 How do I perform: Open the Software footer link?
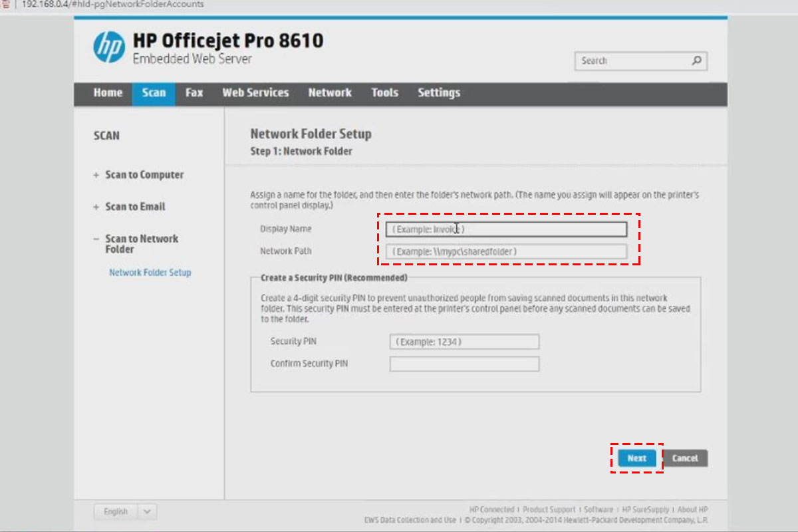click(x=598, y=510)
